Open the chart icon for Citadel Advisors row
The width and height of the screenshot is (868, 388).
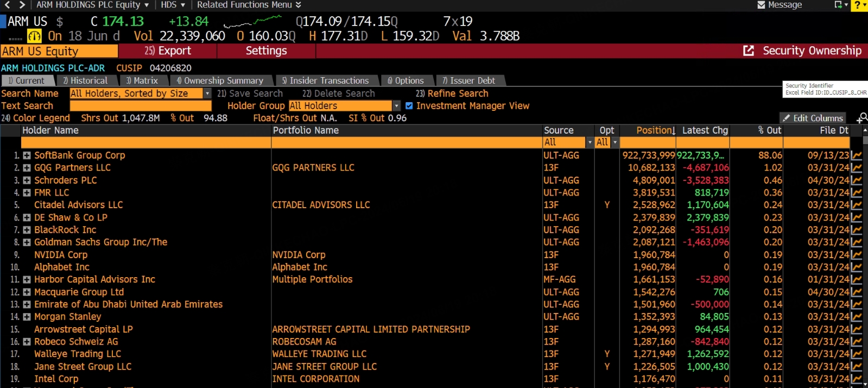point(857,205)
